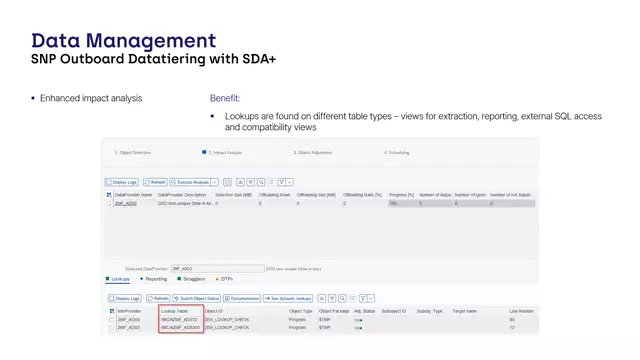Screen dimensions: 640x360
Task: Click the Adj. Status column header
Action: click(364, 311)
